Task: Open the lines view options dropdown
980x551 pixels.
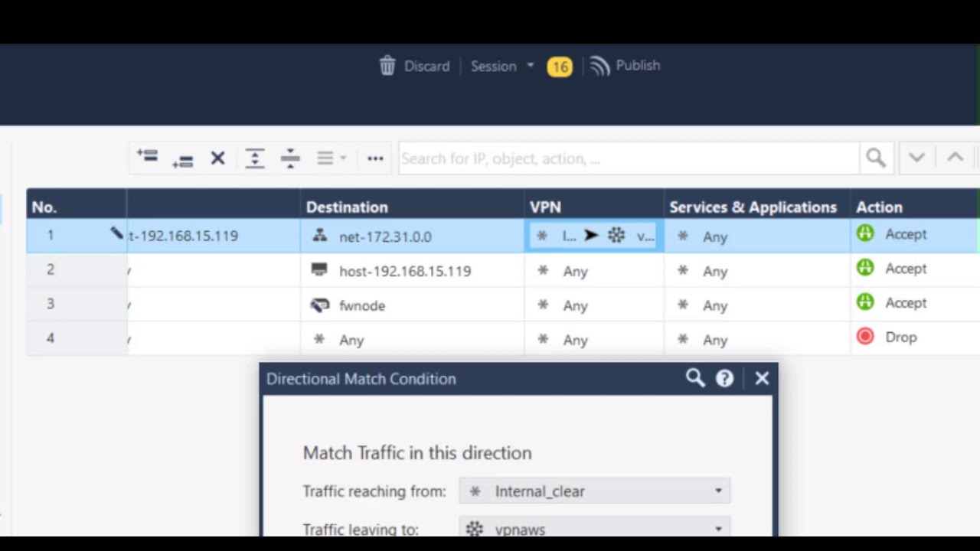Action: pos(332,158)
